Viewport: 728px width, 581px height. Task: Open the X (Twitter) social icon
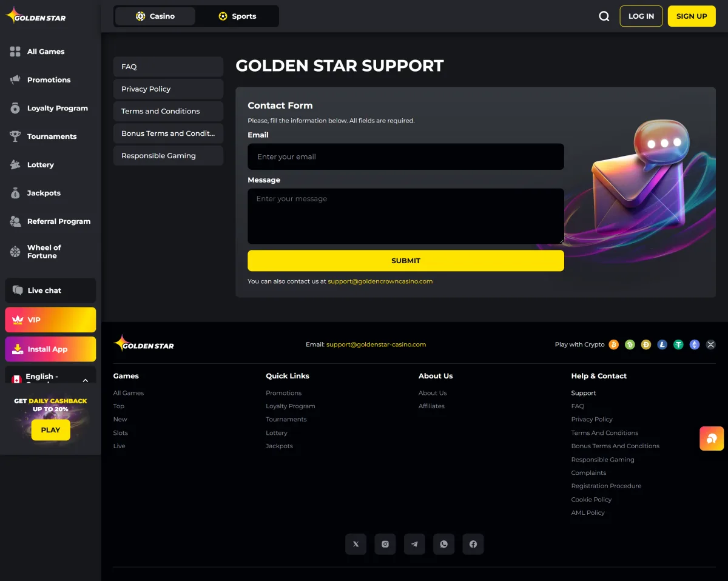coord(356,544)
